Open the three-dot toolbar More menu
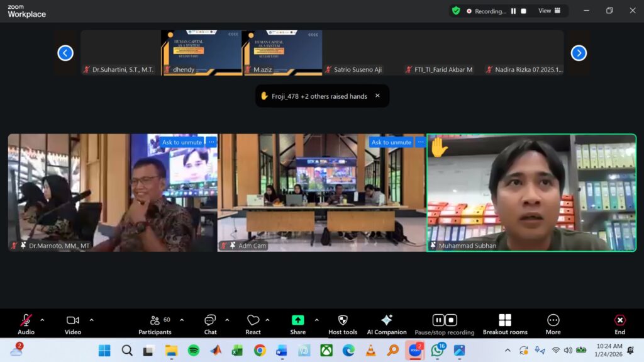 point(553,320)
